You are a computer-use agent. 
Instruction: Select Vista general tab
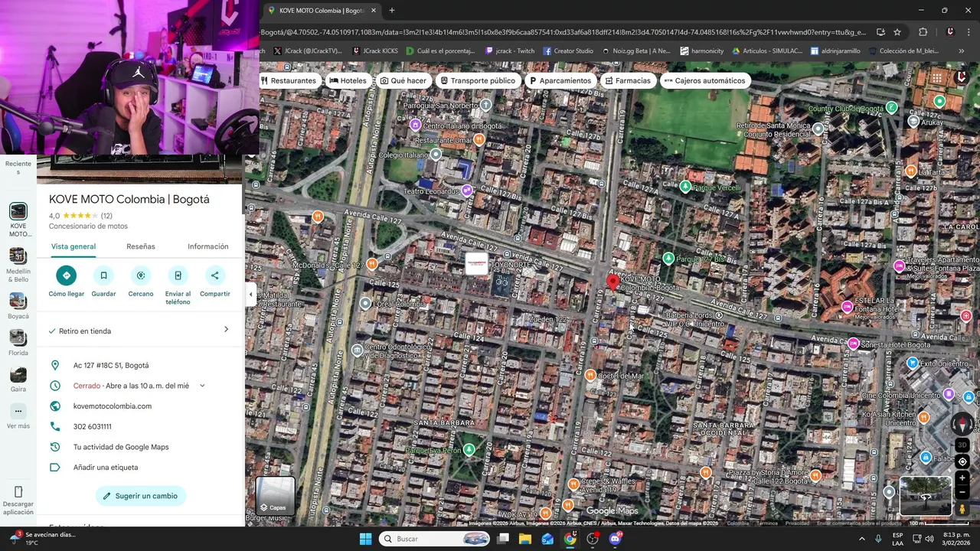73,246
